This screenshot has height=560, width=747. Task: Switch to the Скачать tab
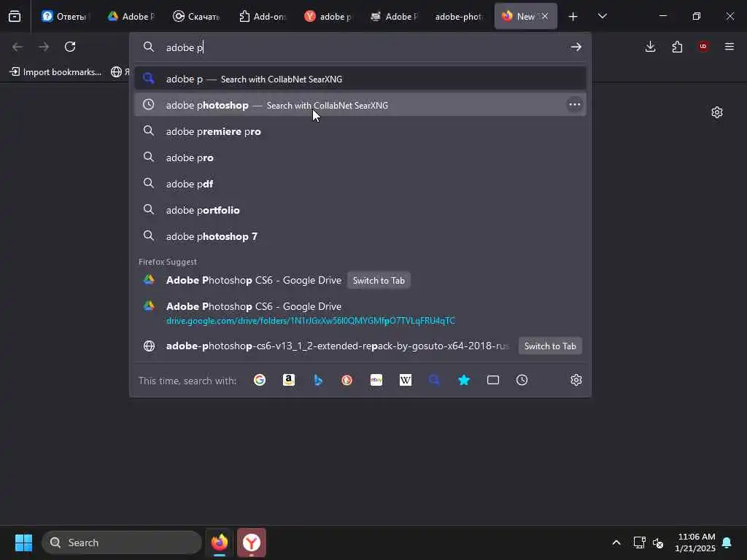pyautogui.click(x=197, y=16)
